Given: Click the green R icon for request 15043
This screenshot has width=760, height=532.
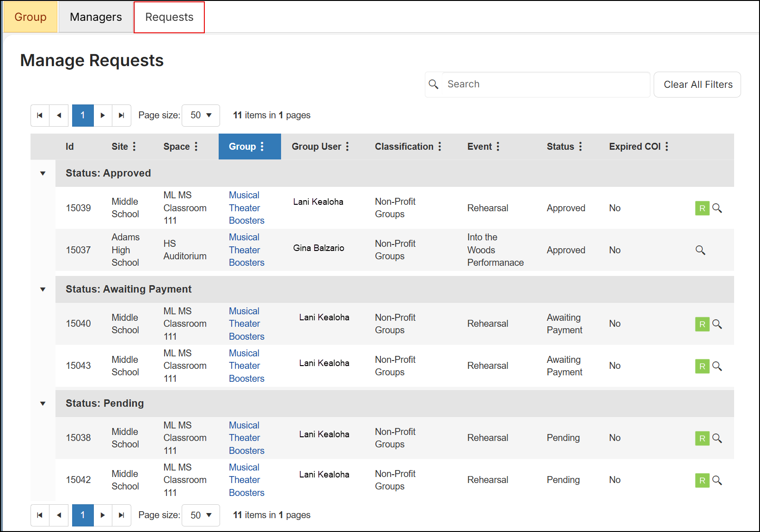Looking at the screenshot, I should (x=702, y=366).
